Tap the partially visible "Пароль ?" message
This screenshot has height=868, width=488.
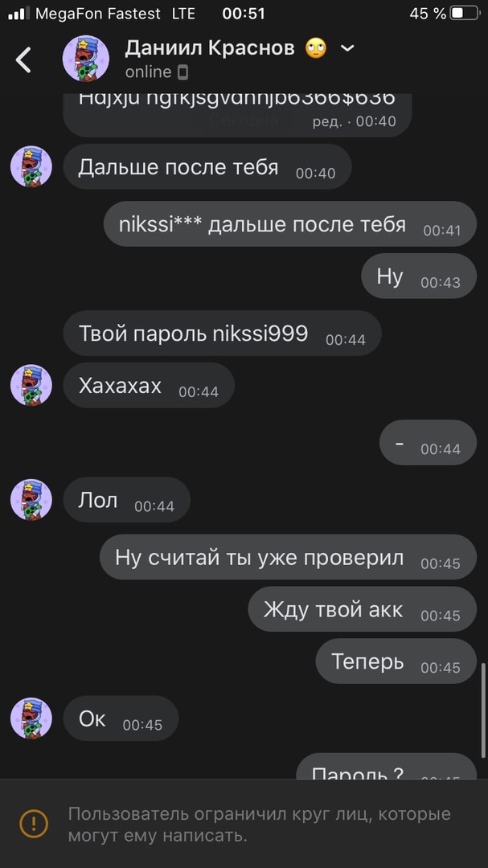pyautogui.click(x=386, y=766)
